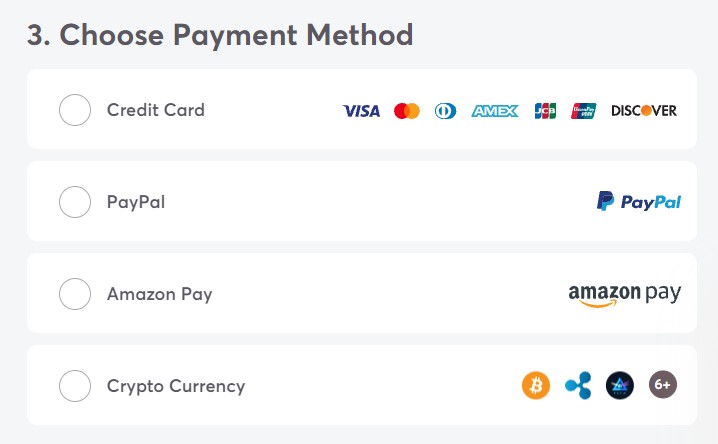Click the Mastercard logo
Image resolution: width=718 pixels, height=444 pixels.
pos(407,111)
